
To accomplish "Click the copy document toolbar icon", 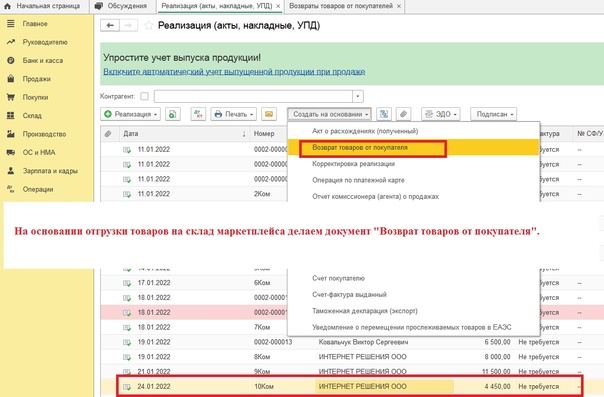I will tap(173, 114).
